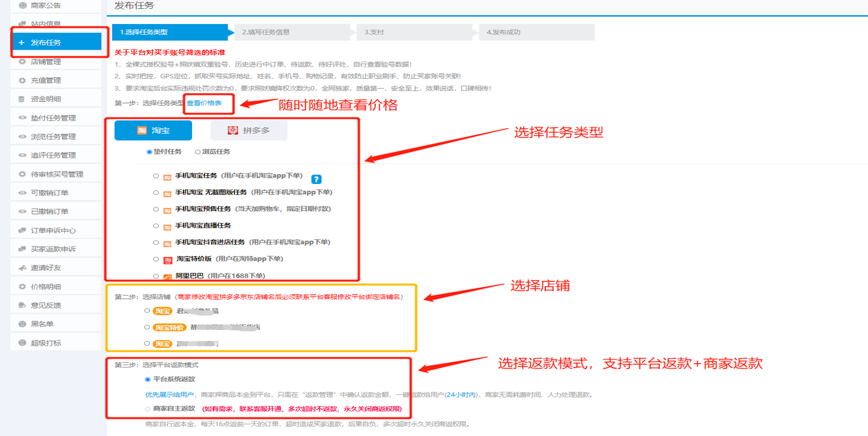Select the 商家自主返款 radio button
This screenshot has height=436, width=868.
(148, 409)
